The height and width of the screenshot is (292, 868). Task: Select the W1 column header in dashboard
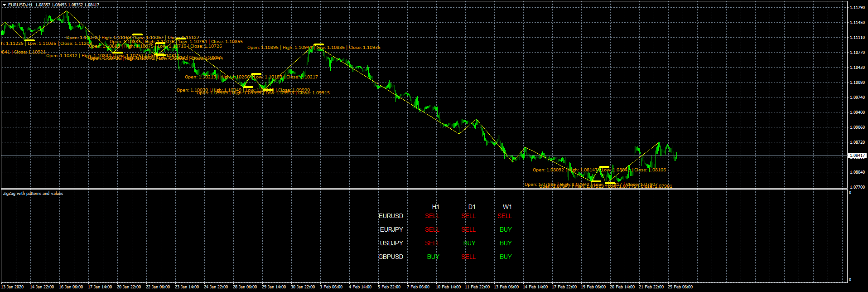click(x=507, y=207)
